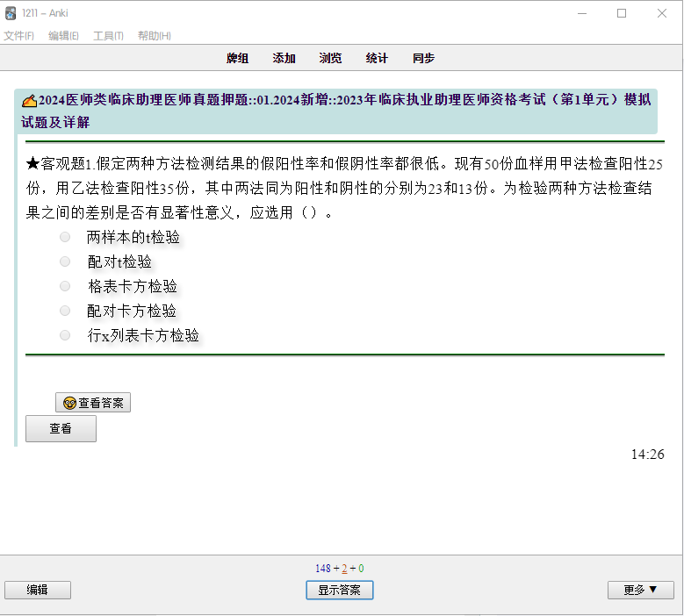This screenshot has height=616, width=684.
Task: Select option 配对t检验
Action: click(x=65, y=261)
